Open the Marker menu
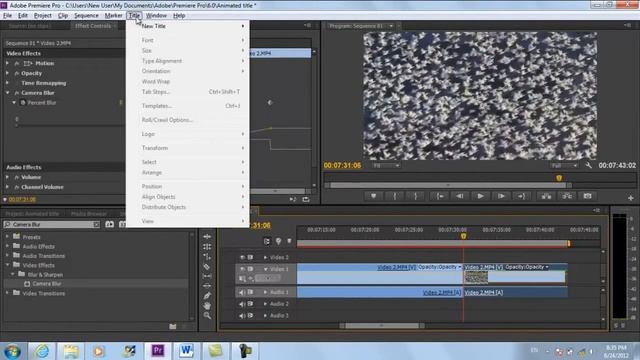 pyautogui.click(x=113, y=16)
